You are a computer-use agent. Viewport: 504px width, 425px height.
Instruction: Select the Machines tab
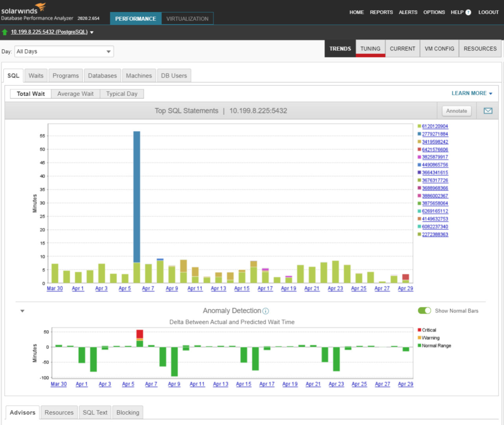click(139, 76)
